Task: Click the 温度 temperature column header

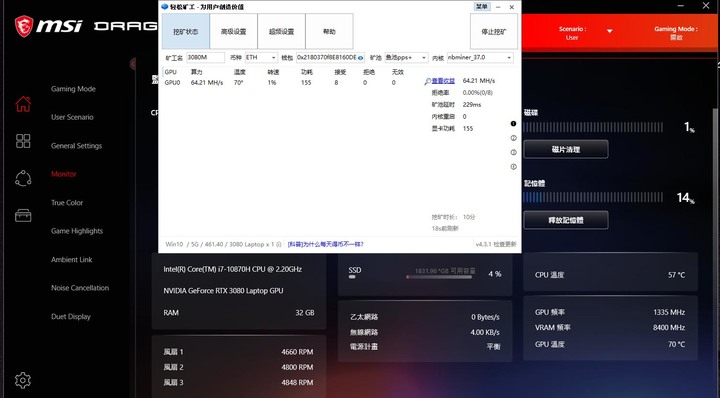Action: pos(240,72)
